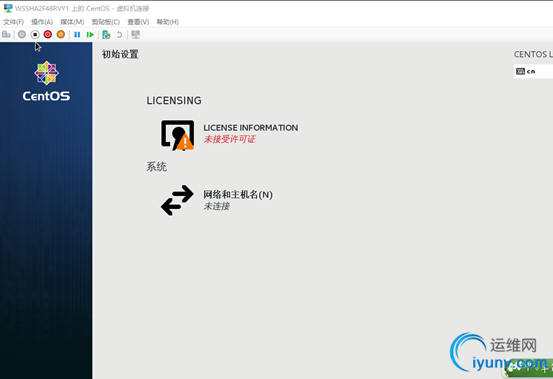This screenshot has width=553, height=379.
Task: Open the 操作(A) menu
Action: coord(42,22)
